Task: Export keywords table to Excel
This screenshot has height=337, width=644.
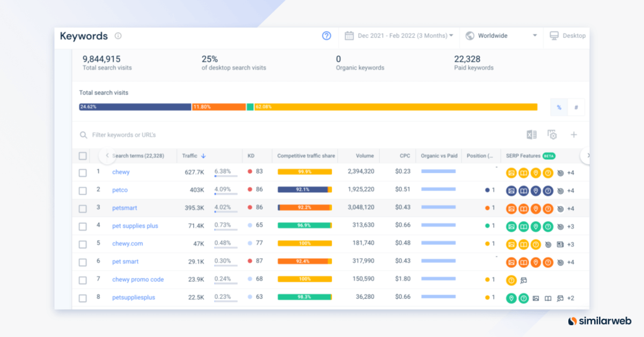Action: (531, 135)
